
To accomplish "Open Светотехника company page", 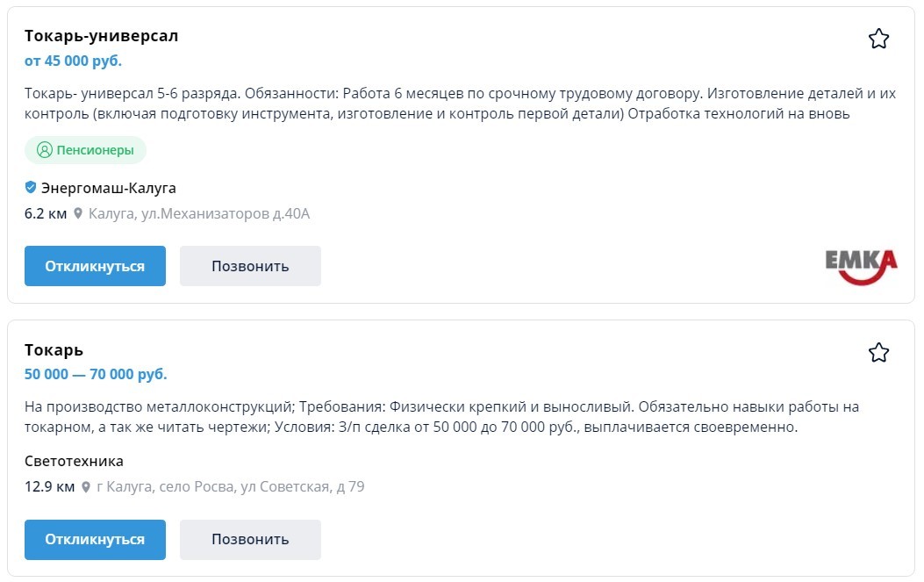I will click(x=74, y=461).
